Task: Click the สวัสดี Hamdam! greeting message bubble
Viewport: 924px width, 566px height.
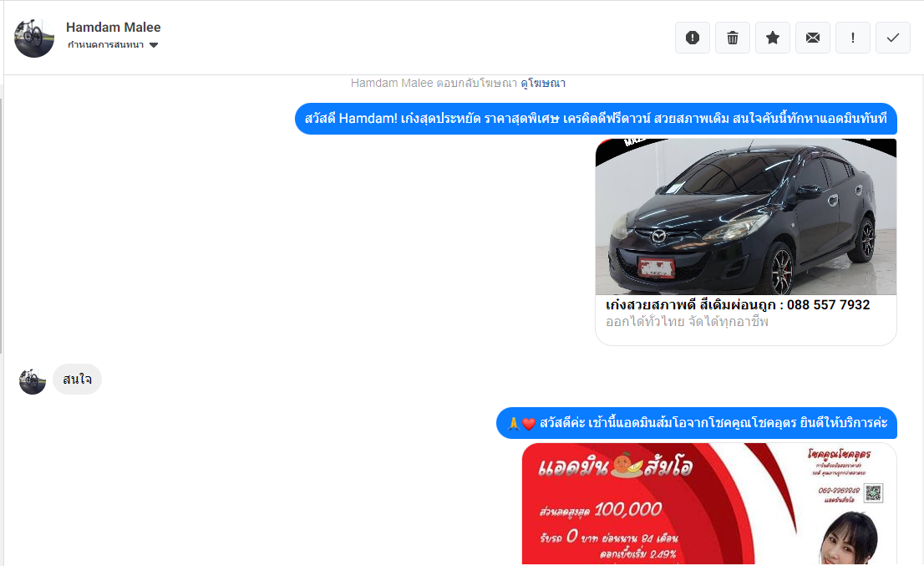Action: pos(596,119)
